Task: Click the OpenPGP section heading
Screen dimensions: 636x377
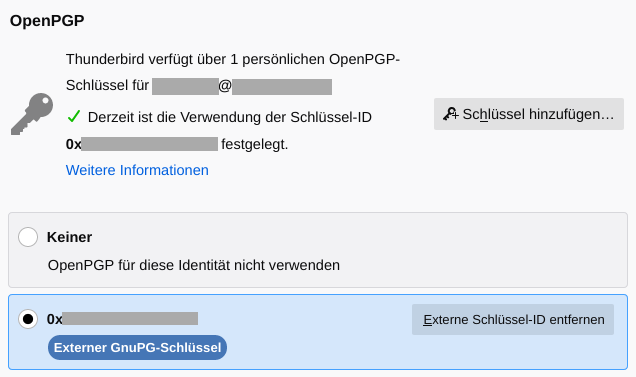Action: (x=47, y=21)
